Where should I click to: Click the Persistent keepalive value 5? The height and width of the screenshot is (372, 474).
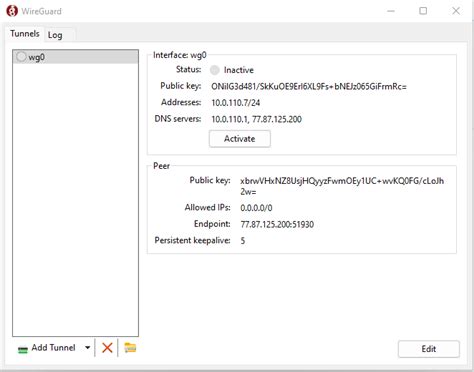coord(243,241)
